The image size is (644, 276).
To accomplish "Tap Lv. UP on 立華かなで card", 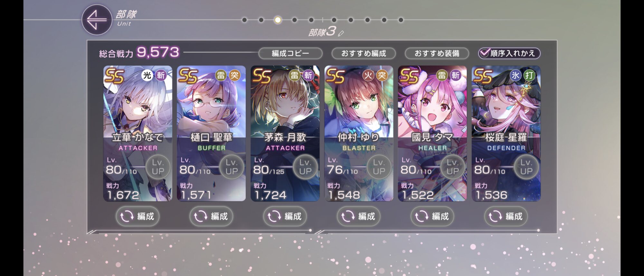I will click(158, 167).
